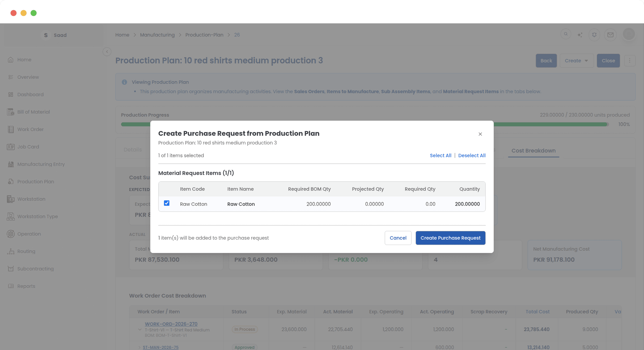Viewport: 644px width, 350px height.
Task: Click the Production Progress bar
Action: tap(550, 125)
